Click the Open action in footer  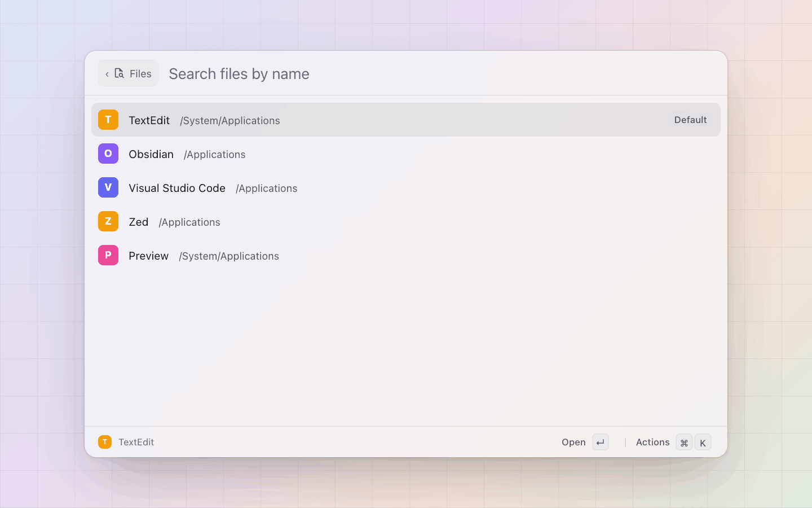(573, 442)
